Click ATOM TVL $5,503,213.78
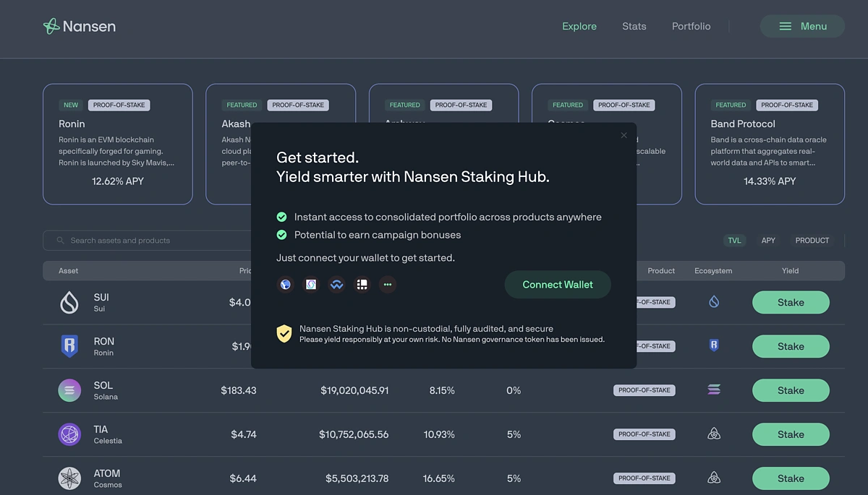The height and width of the screenshot is (495, 868). (357, 478)
